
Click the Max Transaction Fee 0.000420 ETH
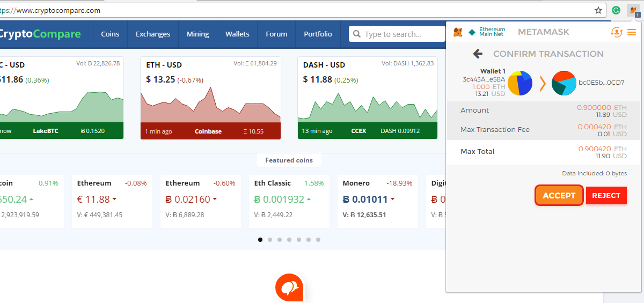(602, 127)
